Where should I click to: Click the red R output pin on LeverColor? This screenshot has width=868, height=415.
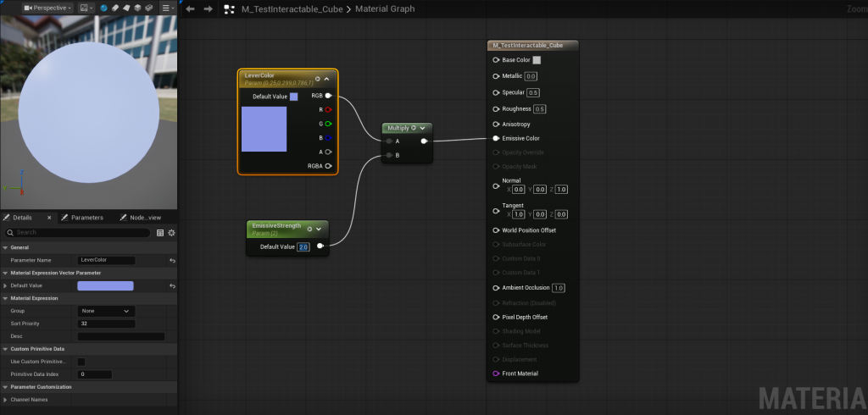[328, 109]
